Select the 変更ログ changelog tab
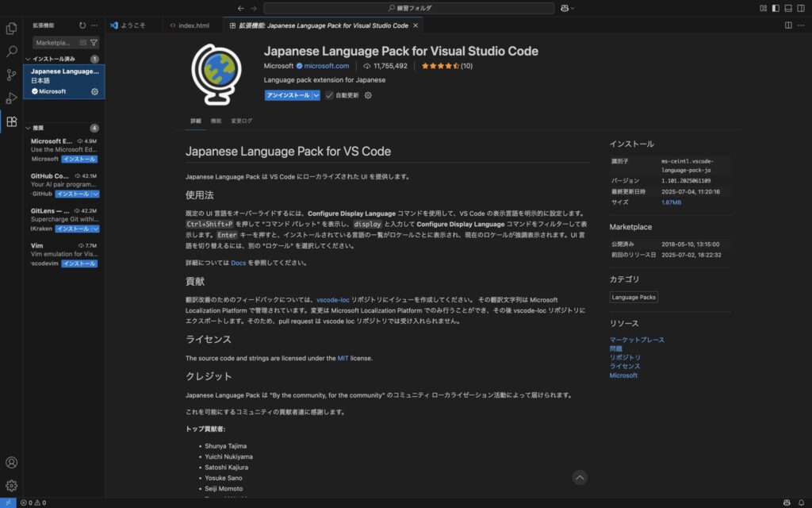The width and height of the screenshot is (812, 508). (x=241, y=121)
